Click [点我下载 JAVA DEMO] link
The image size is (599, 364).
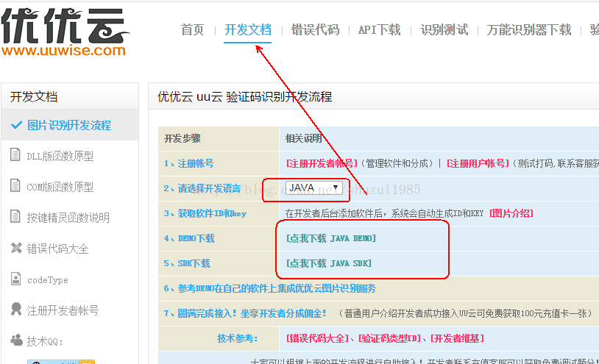point(331,238)
